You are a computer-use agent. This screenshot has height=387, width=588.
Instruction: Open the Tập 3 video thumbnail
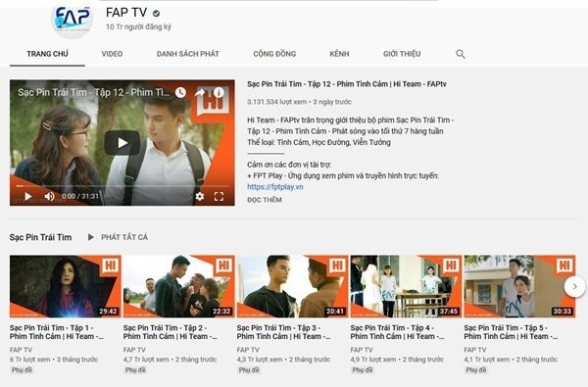292,286
